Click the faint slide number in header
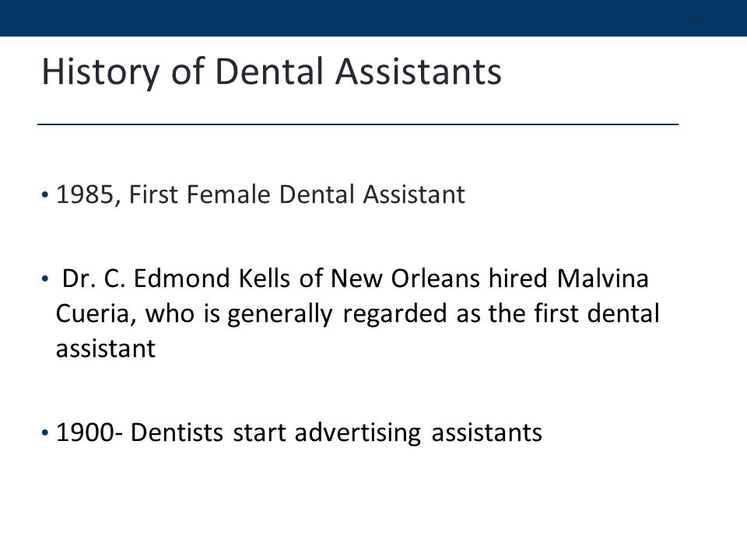Viewport: 747px width, 560px height. click(695, 19)
